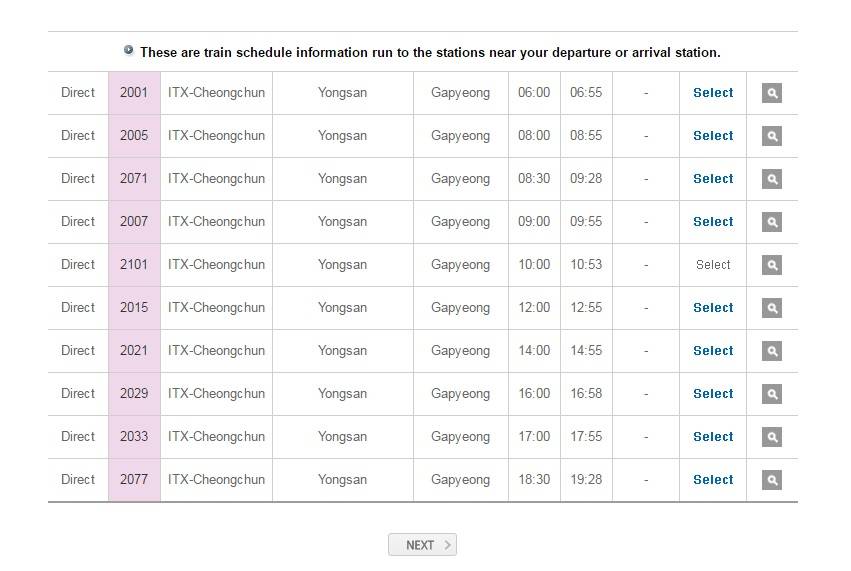Image resolution: width=851 pixels, height=571 pixels.
Task: Go to NEXT page of schedules
Action: pyautogui.click(x=422, y=545)
